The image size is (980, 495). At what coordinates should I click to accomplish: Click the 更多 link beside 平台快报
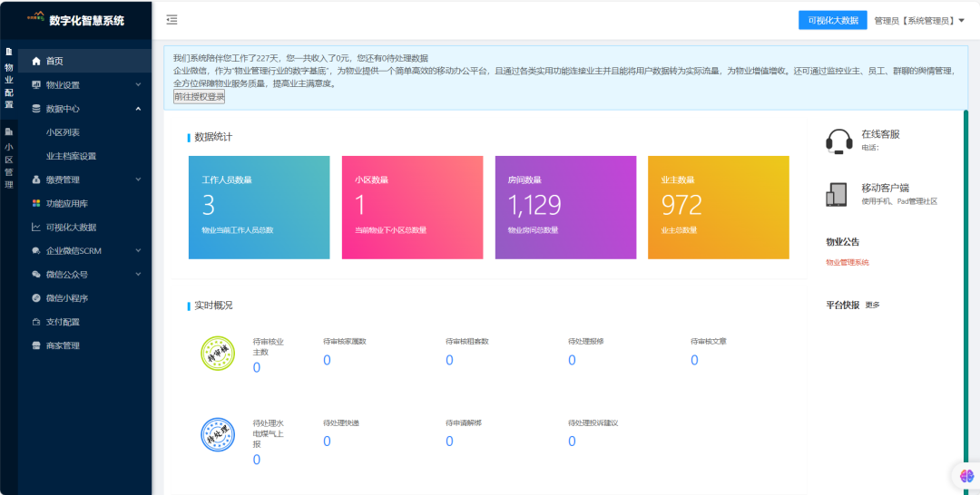(x=872, y=305)
